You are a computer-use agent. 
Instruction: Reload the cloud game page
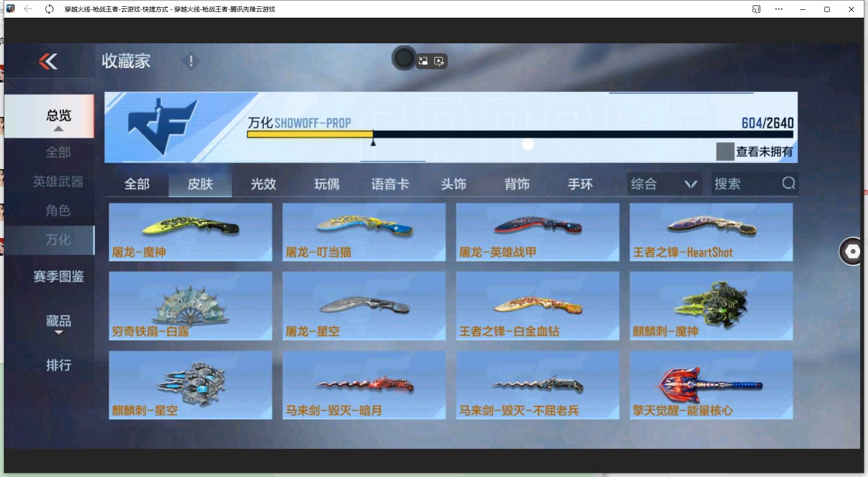coord(49,9)
